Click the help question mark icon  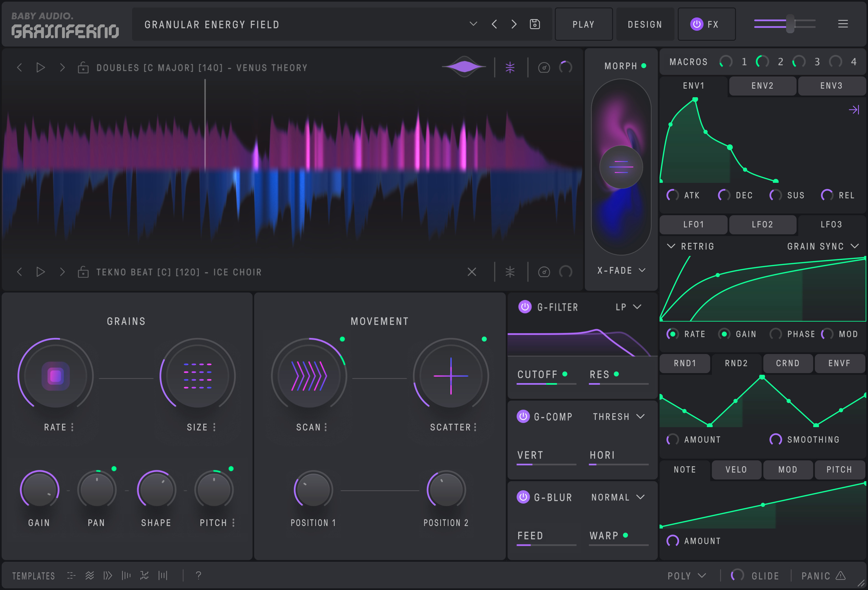198,575
